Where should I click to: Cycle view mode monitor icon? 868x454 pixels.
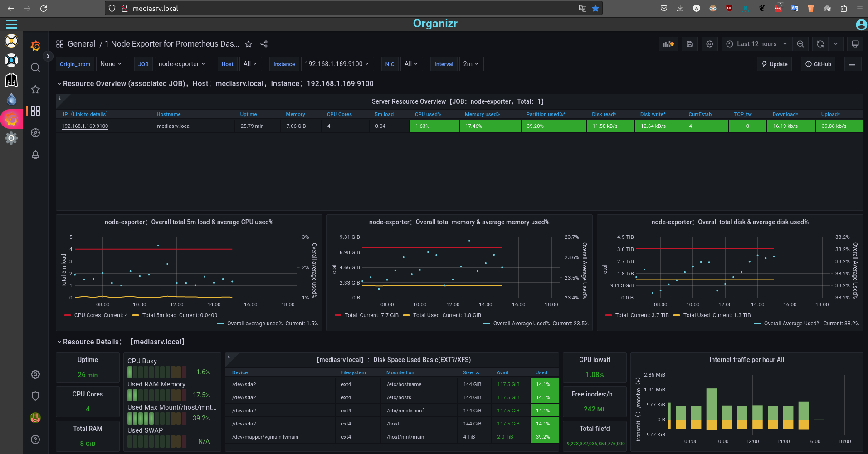855,44
